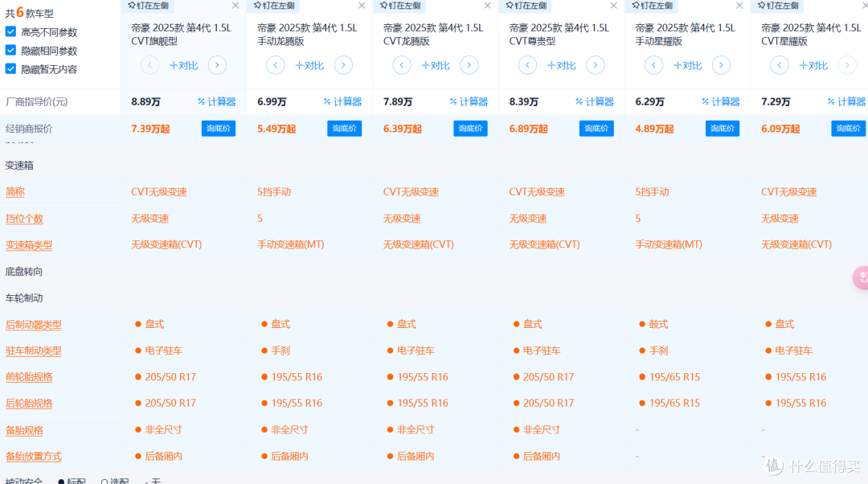Open the 挡位个数 parameter link
The width and height of the screenshot is (868, 484).
click(24, 219)
